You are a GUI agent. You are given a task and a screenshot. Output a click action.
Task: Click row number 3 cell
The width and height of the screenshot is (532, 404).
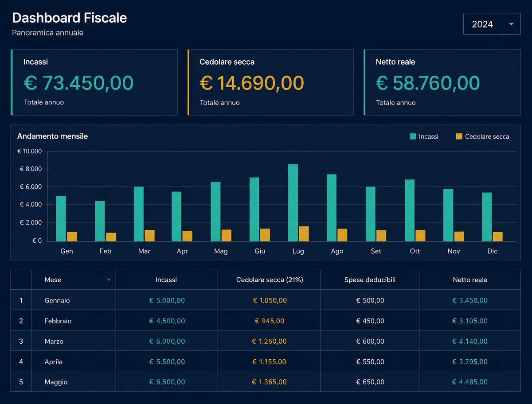21,341
